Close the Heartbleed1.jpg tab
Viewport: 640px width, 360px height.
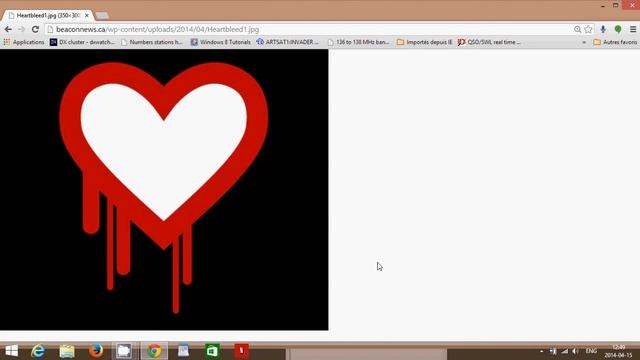point(87,16)
